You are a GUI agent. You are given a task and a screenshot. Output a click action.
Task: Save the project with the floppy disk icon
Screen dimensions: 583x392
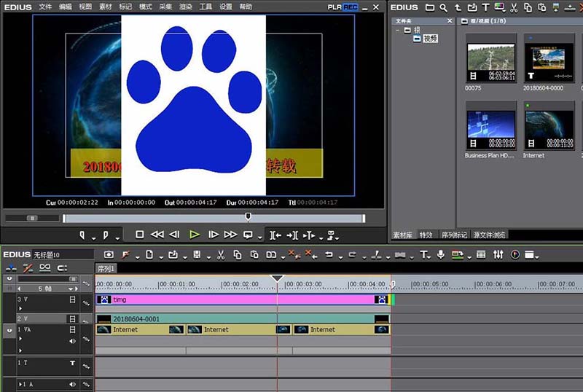click(197, 254)
